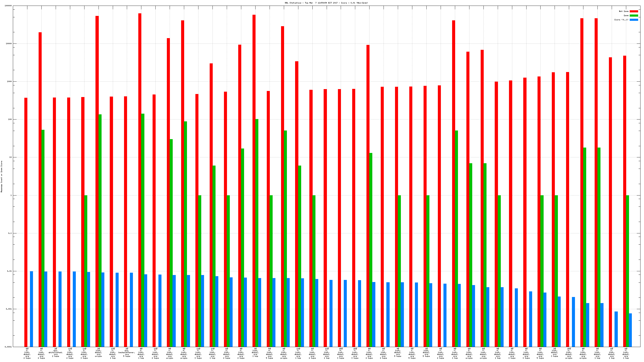Click the blue bar above ips.backscatterer.org
This screenshot has height=362, width=644.
[131, 310]
